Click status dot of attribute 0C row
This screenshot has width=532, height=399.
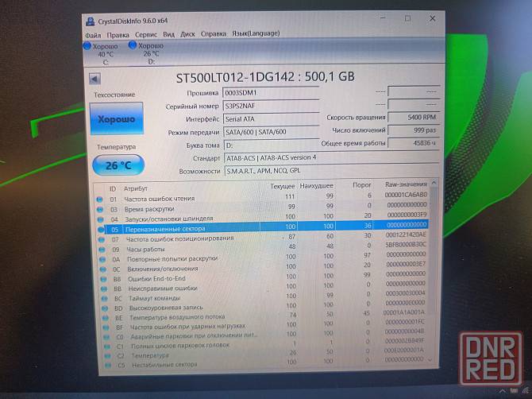(x=103, y=269)
